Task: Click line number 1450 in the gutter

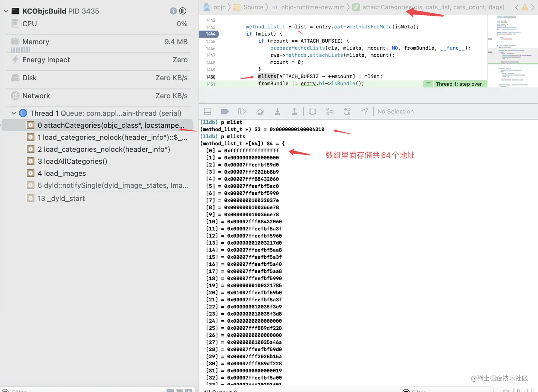Action: [211, 77]
